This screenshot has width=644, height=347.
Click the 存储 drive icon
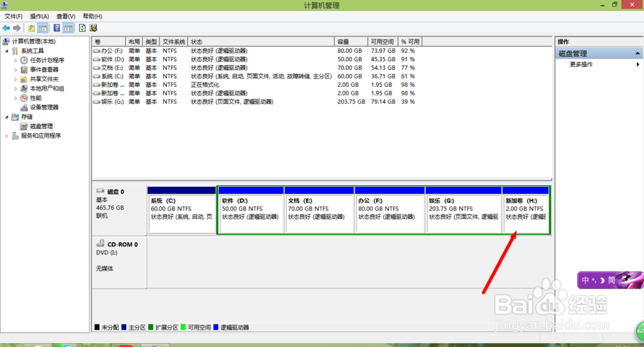[x=15, y=117]
